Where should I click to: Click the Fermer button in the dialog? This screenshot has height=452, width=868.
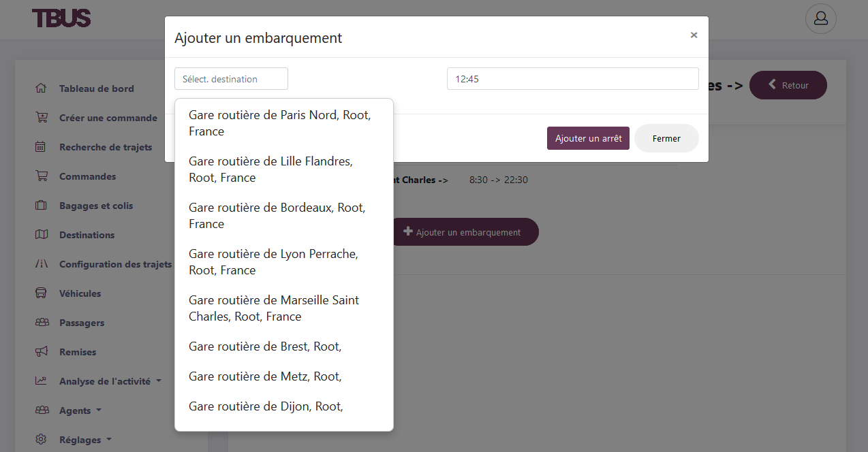click(x=666, y=138)
